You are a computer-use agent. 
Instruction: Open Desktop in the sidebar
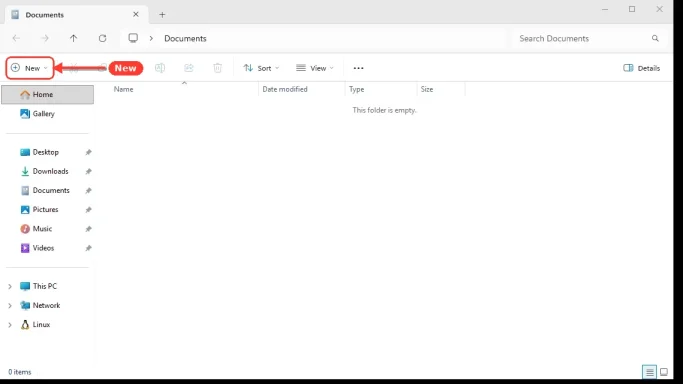pos(47,152)
